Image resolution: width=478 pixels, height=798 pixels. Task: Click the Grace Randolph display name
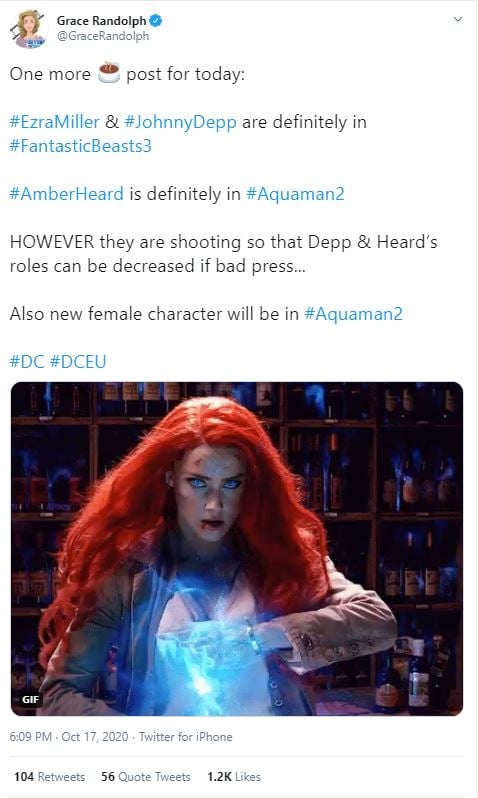tap(101, 21)
